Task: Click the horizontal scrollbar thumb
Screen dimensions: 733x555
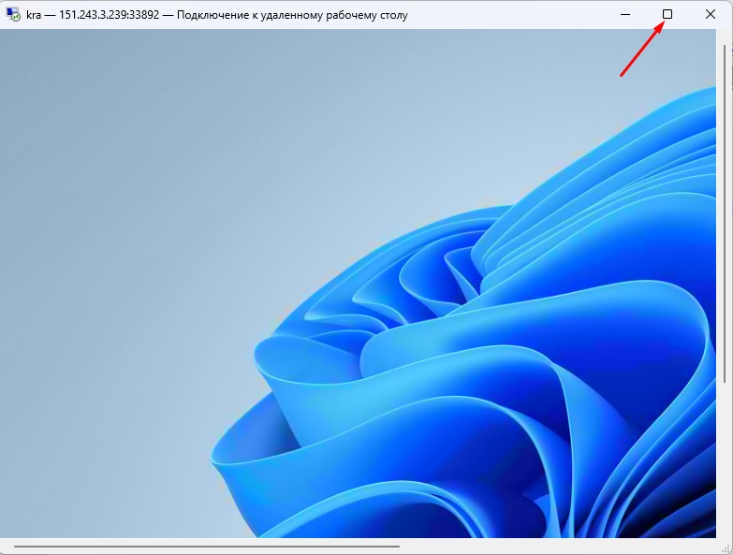Action: [205, 547]
